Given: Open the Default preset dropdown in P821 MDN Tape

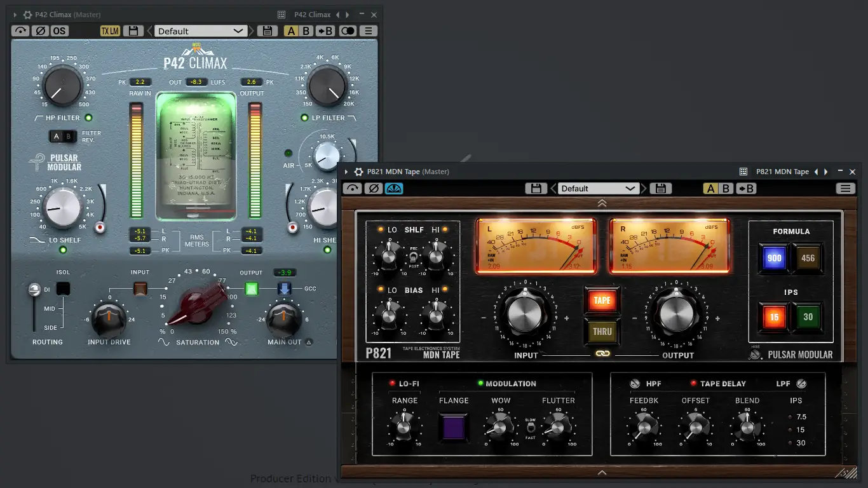Looking at the screenshot, I should click(x=599, y=188).
